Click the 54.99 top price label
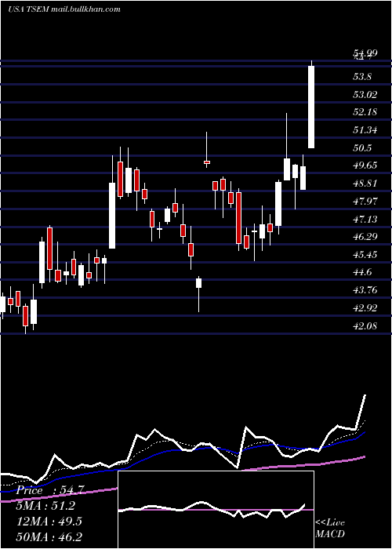 click(365, 53)
